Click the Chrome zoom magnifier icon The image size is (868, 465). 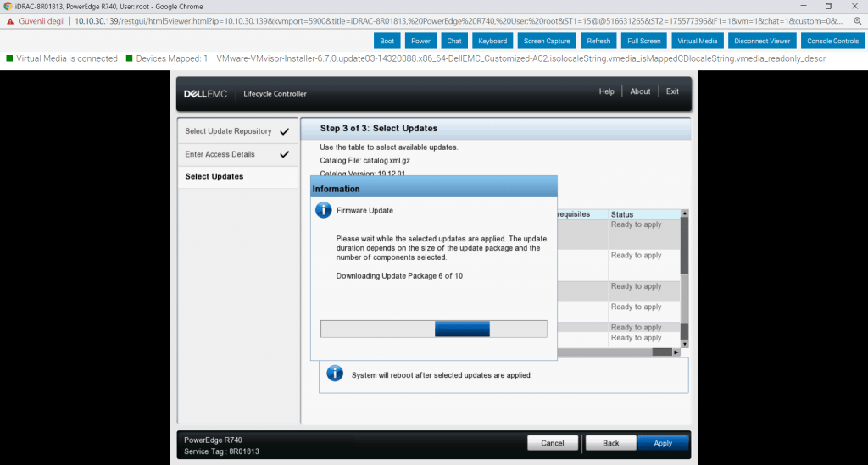pyautogui.click(x=858, y=20)
